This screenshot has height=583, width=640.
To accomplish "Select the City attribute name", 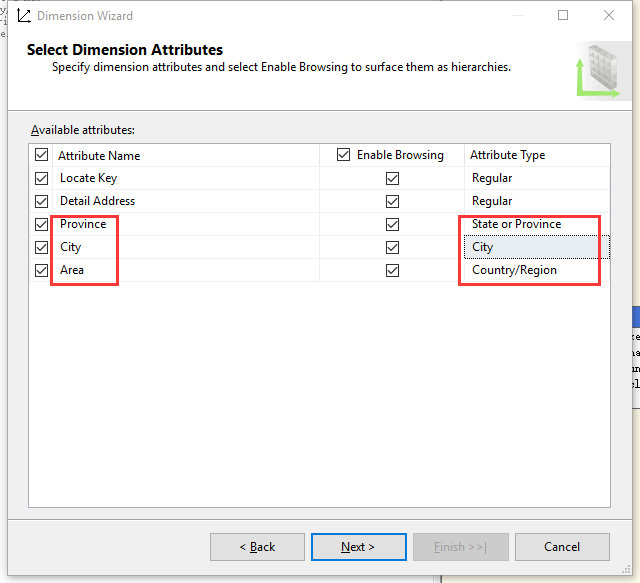I will click(70, 247).
